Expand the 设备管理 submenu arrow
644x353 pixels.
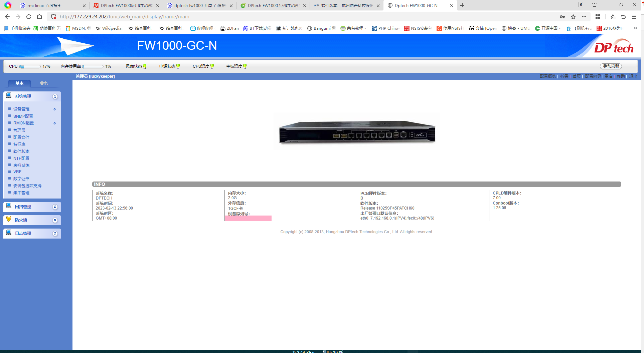(x=54, y=109)
